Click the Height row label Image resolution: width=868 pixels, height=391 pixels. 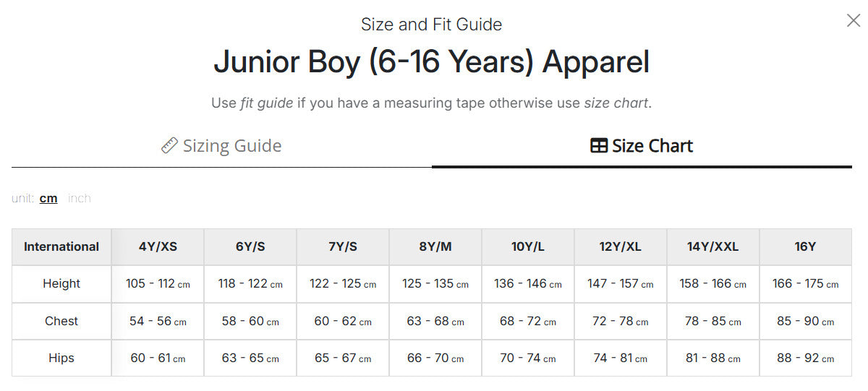point(61,284)
